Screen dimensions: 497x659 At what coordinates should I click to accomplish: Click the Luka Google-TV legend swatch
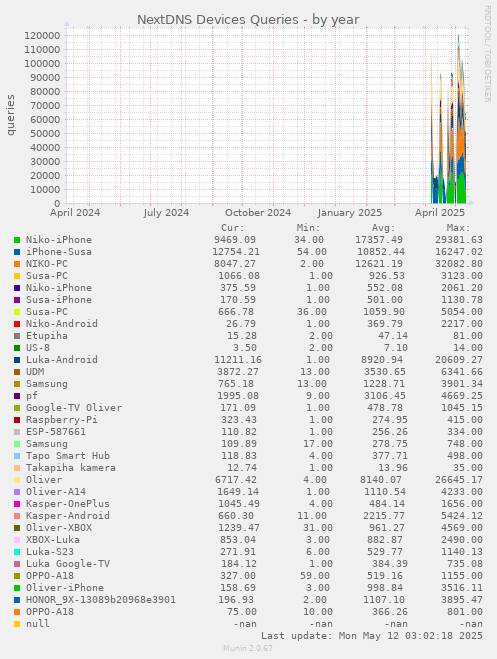click(x=17, y=564)
